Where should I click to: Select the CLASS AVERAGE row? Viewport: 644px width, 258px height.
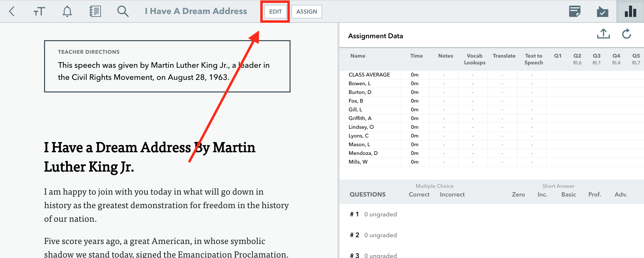(492, 75)
